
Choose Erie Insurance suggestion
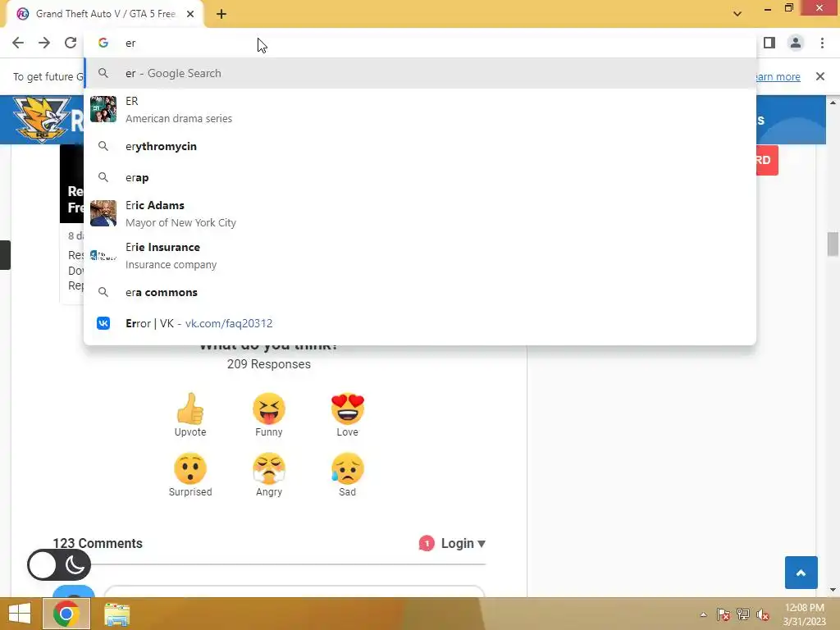[420, 256]
